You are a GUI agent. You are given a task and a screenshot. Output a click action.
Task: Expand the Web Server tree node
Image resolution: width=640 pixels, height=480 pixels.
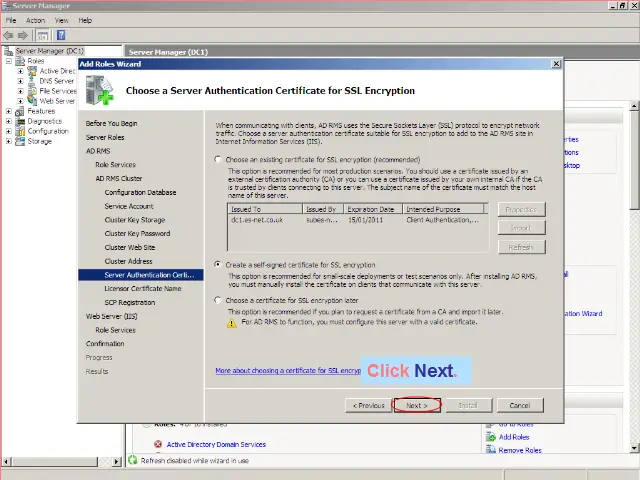[x=20, y=101]
